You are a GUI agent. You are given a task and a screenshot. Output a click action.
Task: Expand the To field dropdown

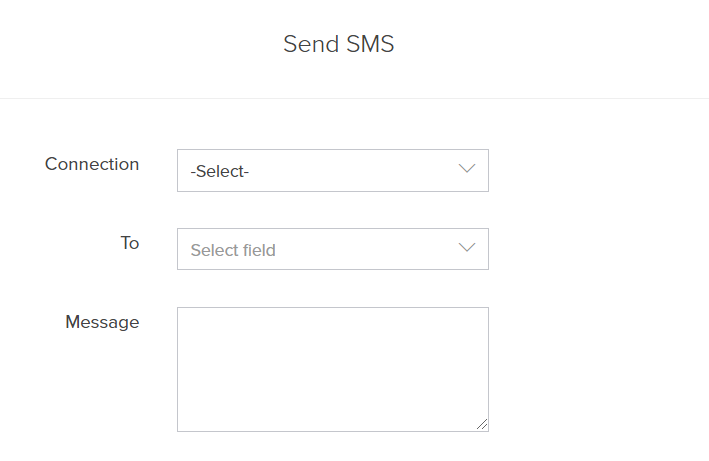coord(332,249)
